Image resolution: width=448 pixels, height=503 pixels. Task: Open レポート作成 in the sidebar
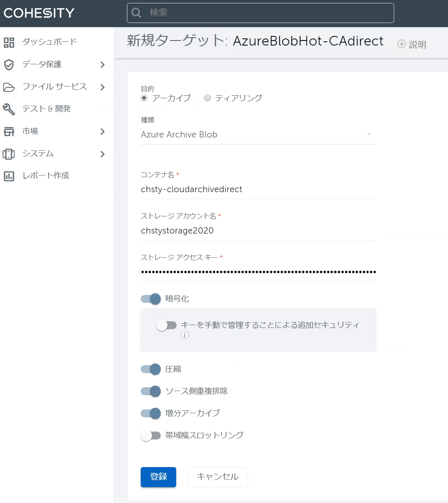click(x=46, y=175)
